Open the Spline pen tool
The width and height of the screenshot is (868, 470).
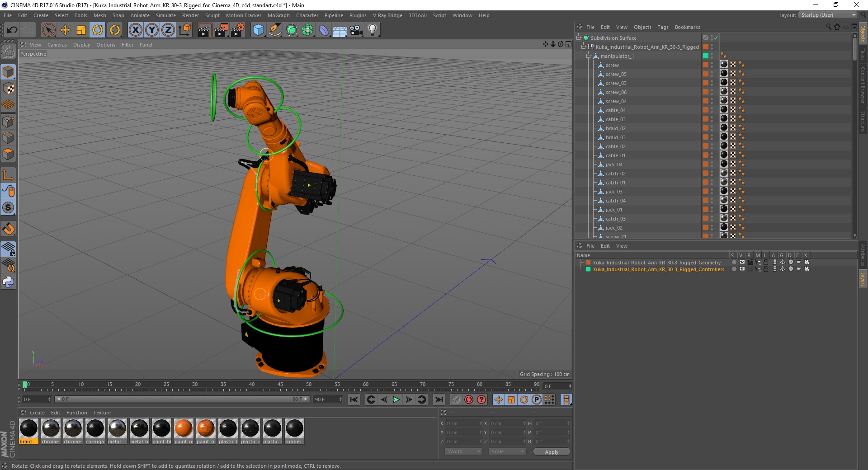tap(274, 30)
